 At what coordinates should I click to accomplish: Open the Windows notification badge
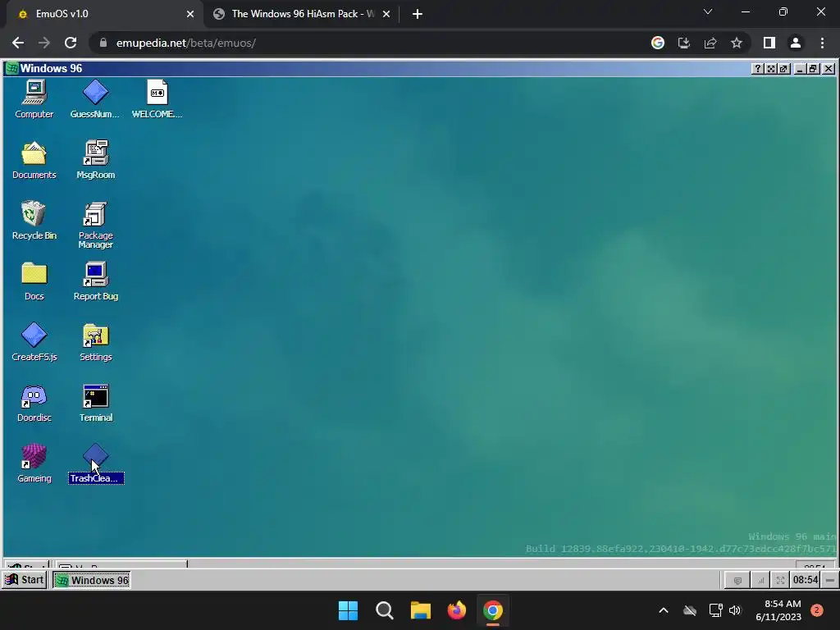coord(817,609)
